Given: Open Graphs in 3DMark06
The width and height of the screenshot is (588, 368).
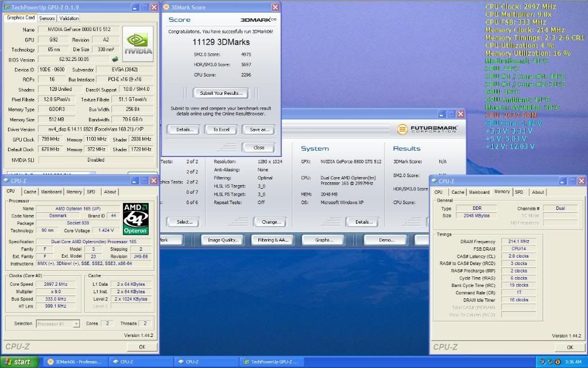Looking at the screenshot, I should [324, 240].
